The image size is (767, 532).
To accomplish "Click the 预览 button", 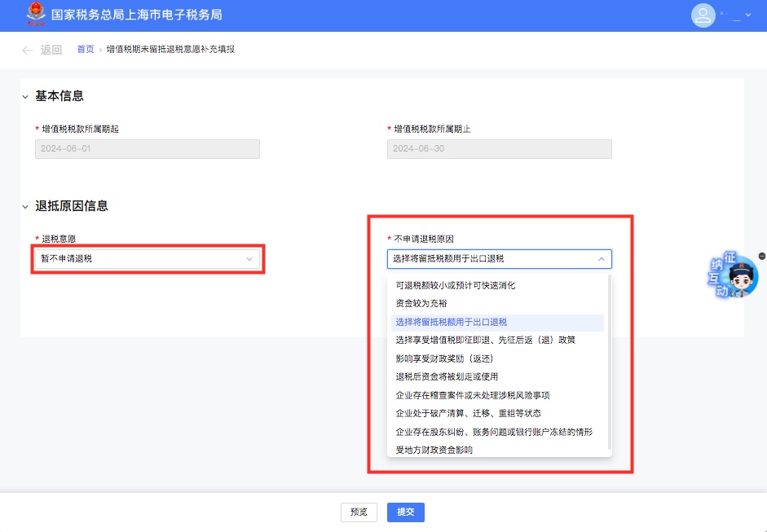I will (x=359, y=512).
